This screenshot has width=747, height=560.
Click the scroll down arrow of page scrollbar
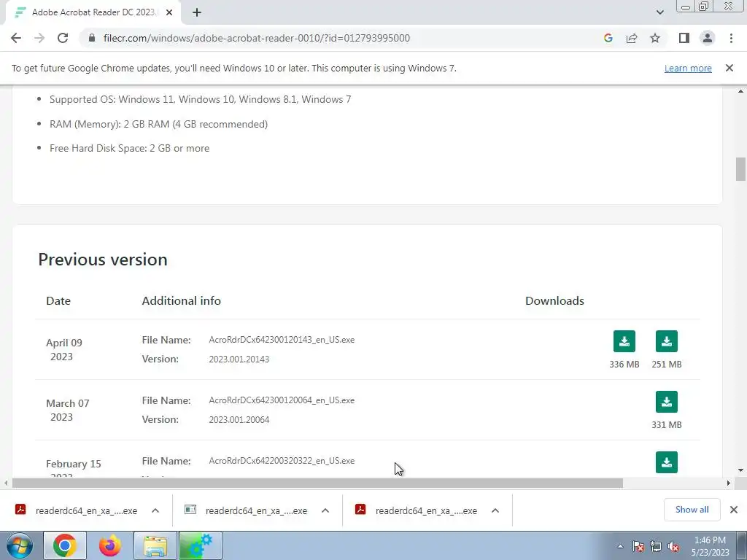click(740, 470)
